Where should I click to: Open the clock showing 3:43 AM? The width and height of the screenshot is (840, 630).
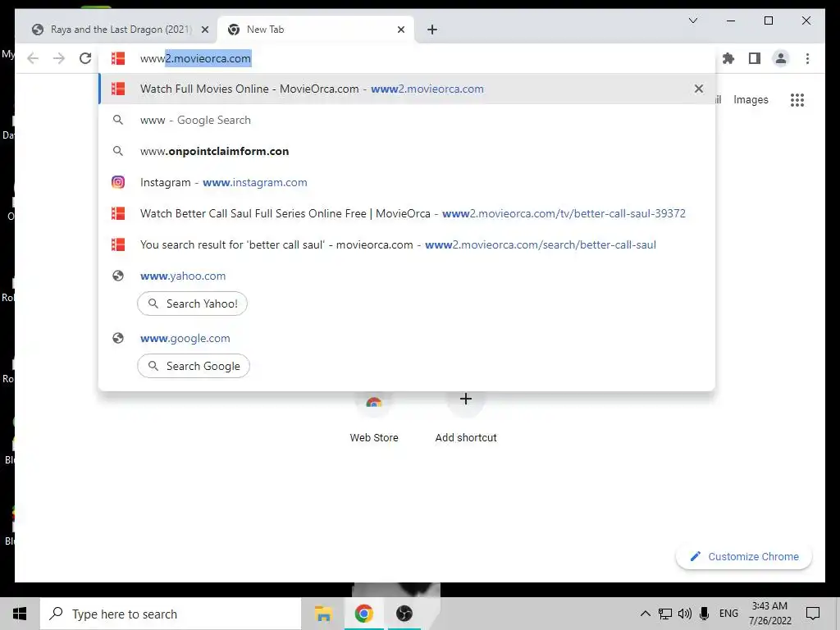[x=769, y=614]
